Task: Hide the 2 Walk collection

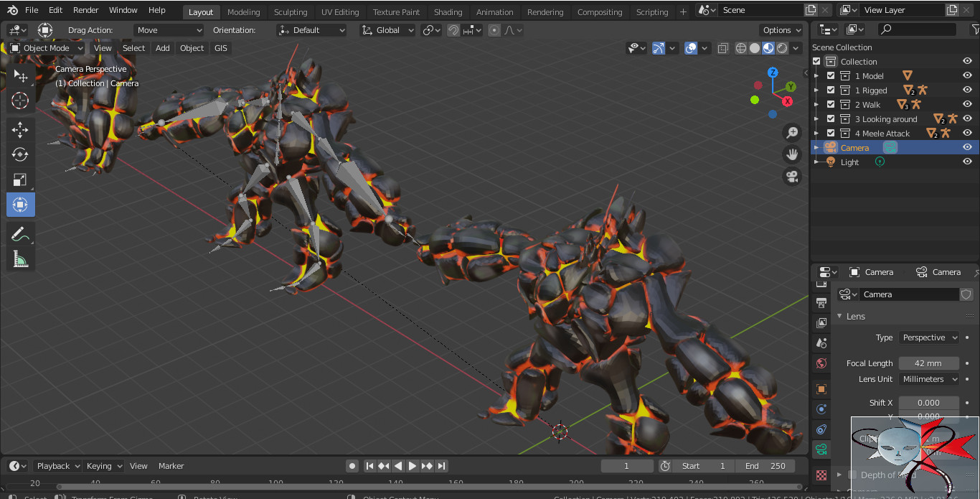Action: tap(967, 105)
